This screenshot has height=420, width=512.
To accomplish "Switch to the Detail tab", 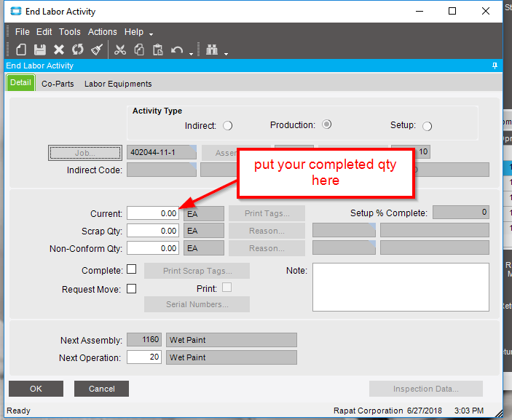I will 20,82.
